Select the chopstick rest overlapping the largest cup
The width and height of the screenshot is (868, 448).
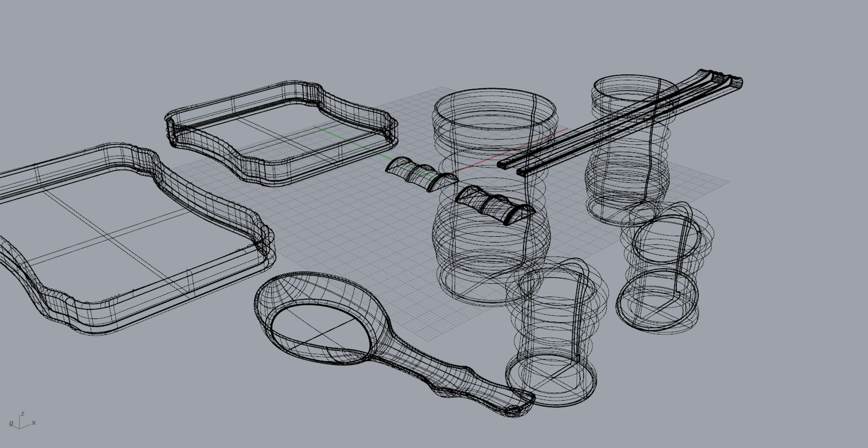tap(495, 205)
